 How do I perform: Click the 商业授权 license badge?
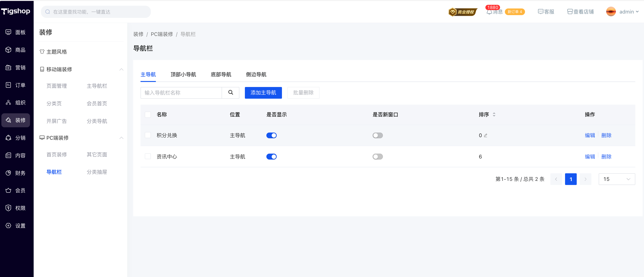[x=463, y=12]
